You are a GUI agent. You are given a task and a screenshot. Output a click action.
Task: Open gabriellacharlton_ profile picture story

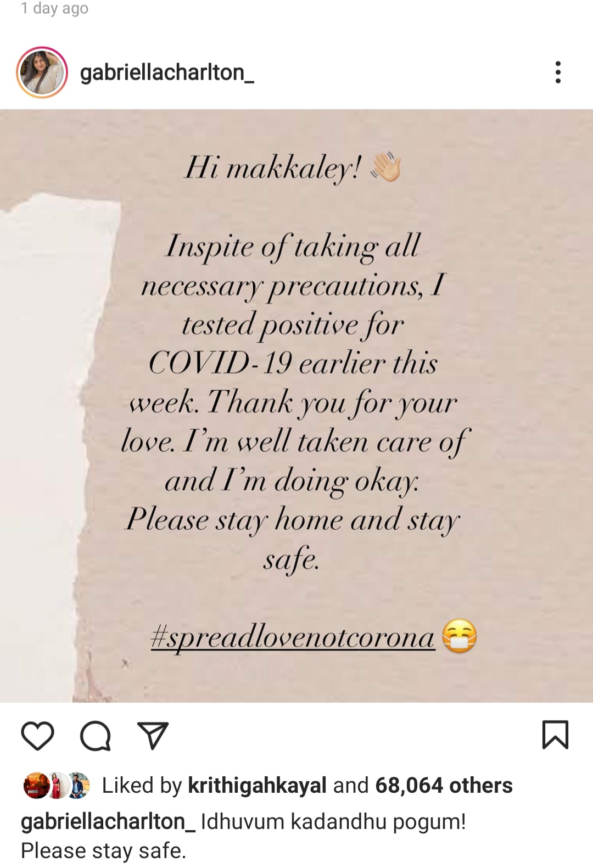(42, 72)
